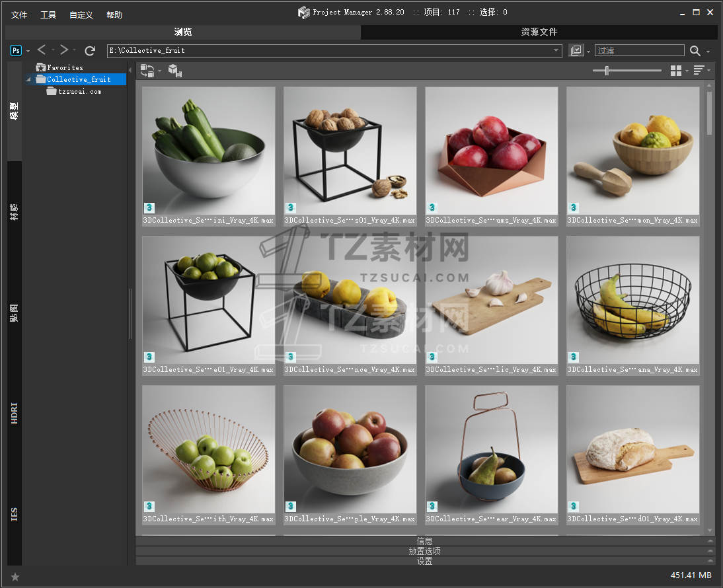The height and width of the screenshot is (588, 723).
Task: Refresh the current folder listing
Action: [x=90, y=51]
